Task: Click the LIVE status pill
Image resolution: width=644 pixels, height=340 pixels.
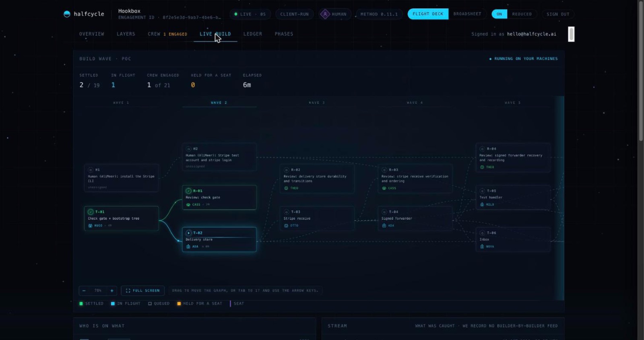Action: tap(250, 14)
